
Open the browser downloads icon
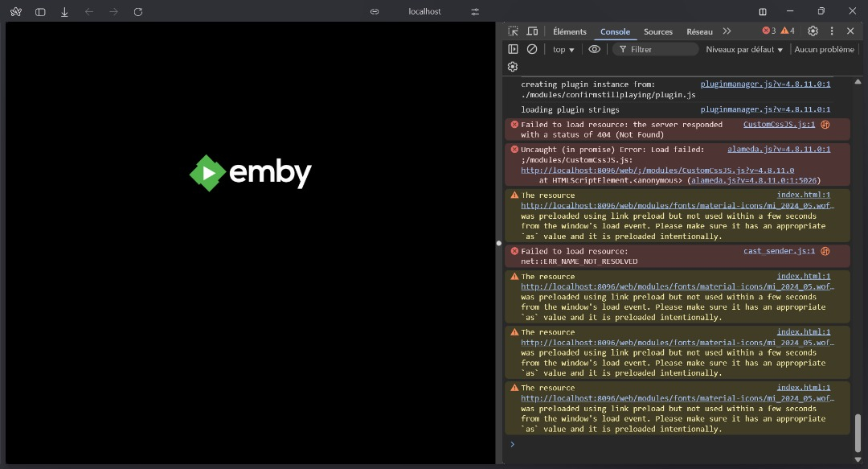pyautogui.click(x=64, y=12)
